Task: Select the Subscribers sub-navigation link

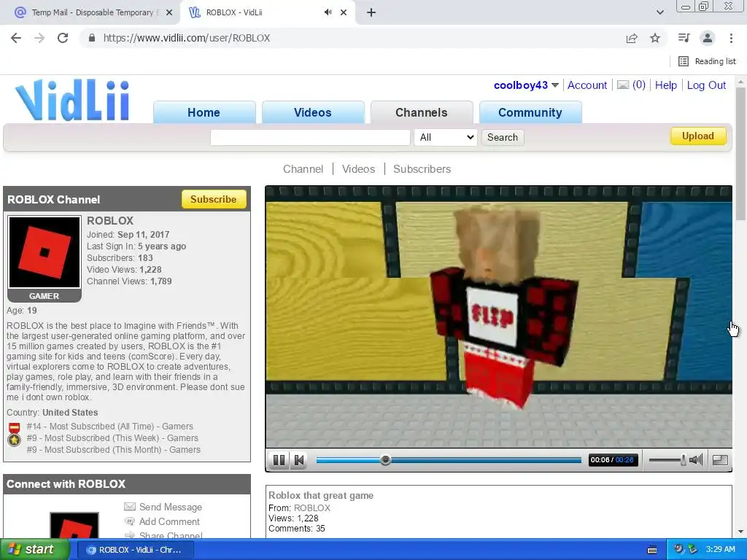Action: (422, 169)
